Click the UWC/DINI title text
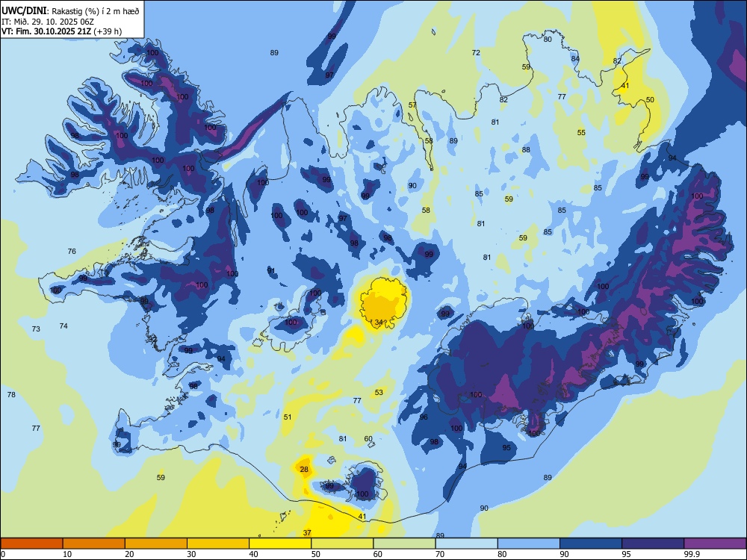Image resolution: width=747 pixels, height=560 pixels. (25, 10)
